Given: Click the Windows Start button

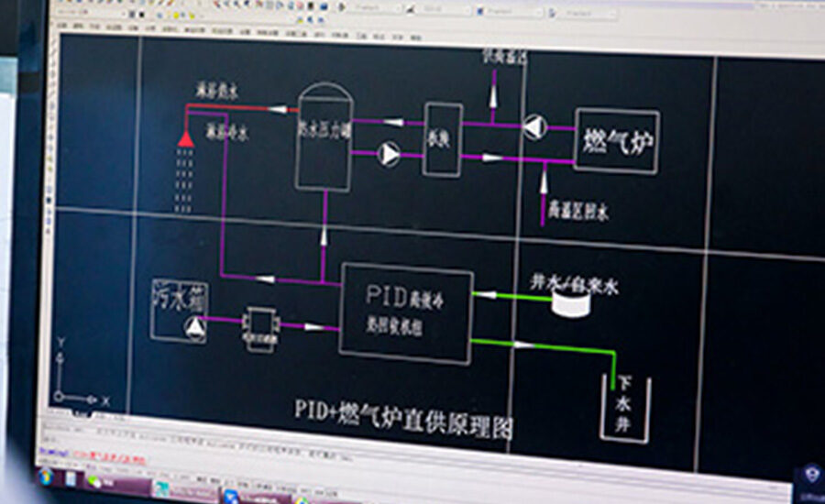Looking at the screenshot, I should 46,476.
